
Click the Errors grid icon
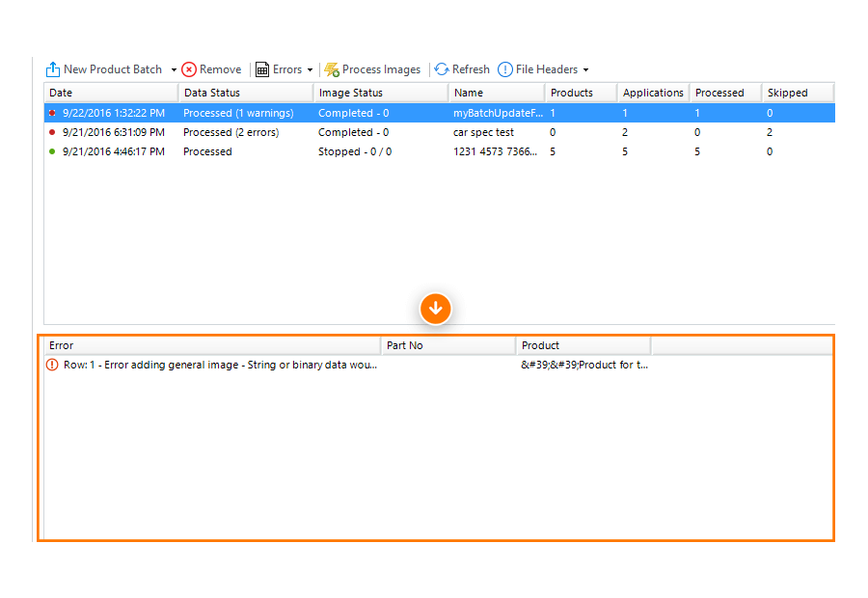point(262,69)
